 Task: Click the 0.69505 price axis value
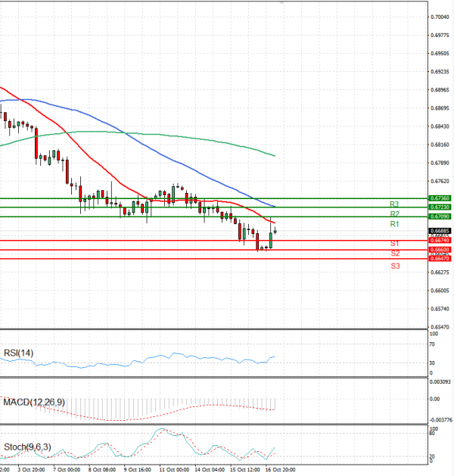440,54
